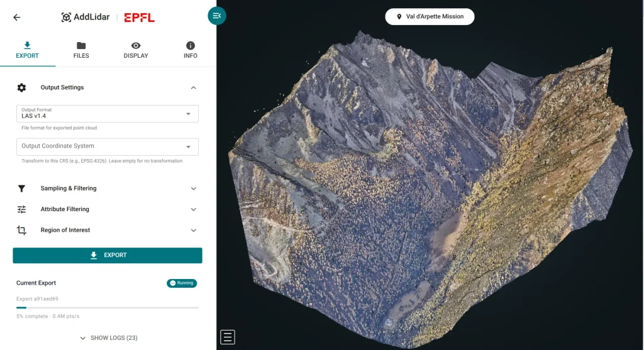Click the AddLidar logo icon
644x350 pixels.
pos(66,18)
